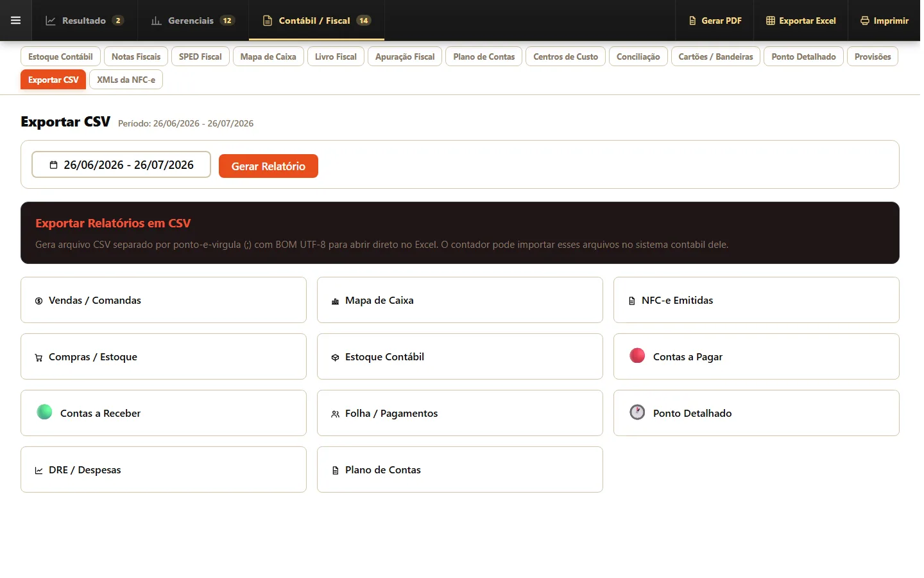Open the XMLs da NFC-e sub-tab
This screenshot has width=924, height=578.
(126, 80)
